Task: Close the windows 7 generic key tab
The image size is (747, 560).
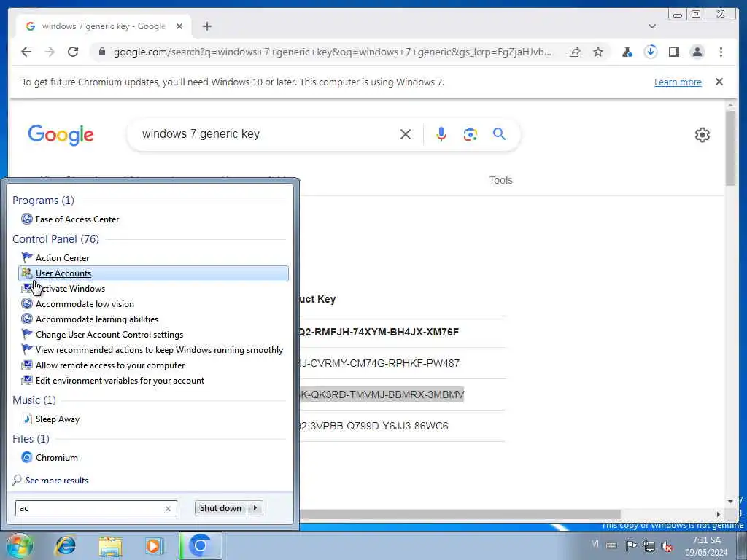Action: point(179,26)
